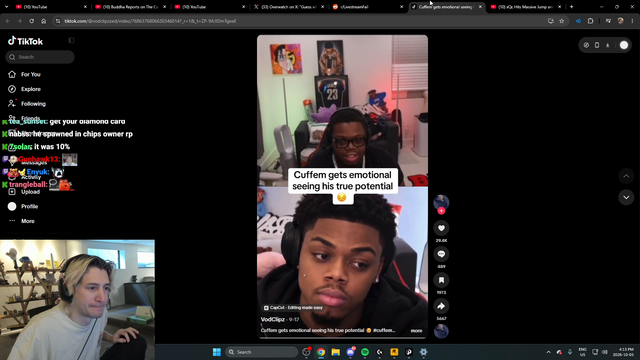The width and height of the screenshot is (640, 360).
Task: Open the Profile page
Action: (24, 207)
